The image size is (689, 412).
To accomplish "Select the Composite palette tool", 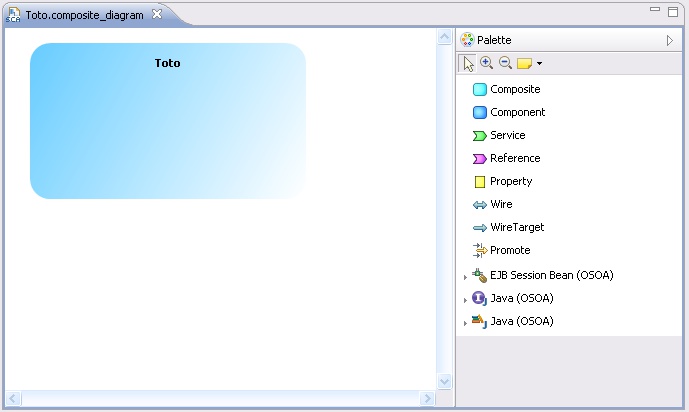I will click(514, 90).
